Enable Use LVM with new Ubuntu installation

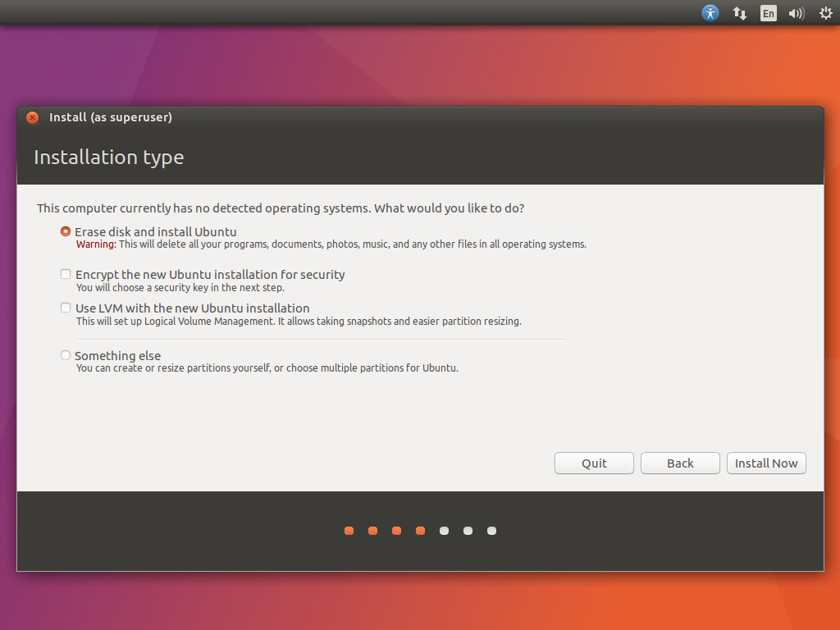point(66,308)
